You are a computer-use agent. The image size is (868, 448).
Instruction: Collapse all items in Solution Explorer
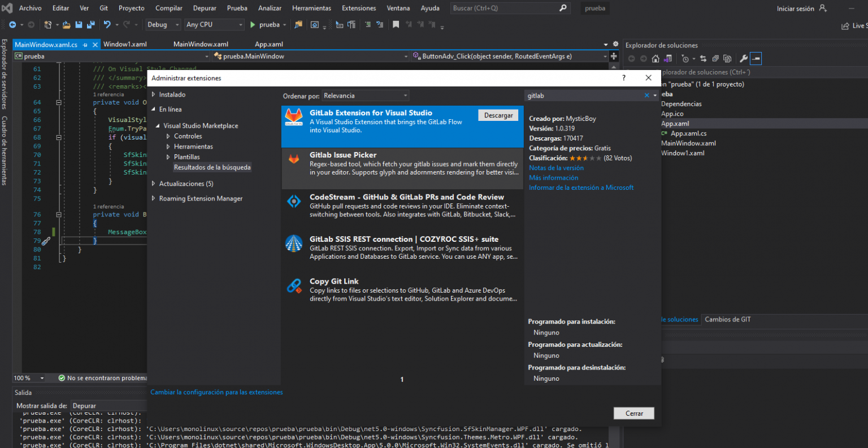[x=717, y=58]
